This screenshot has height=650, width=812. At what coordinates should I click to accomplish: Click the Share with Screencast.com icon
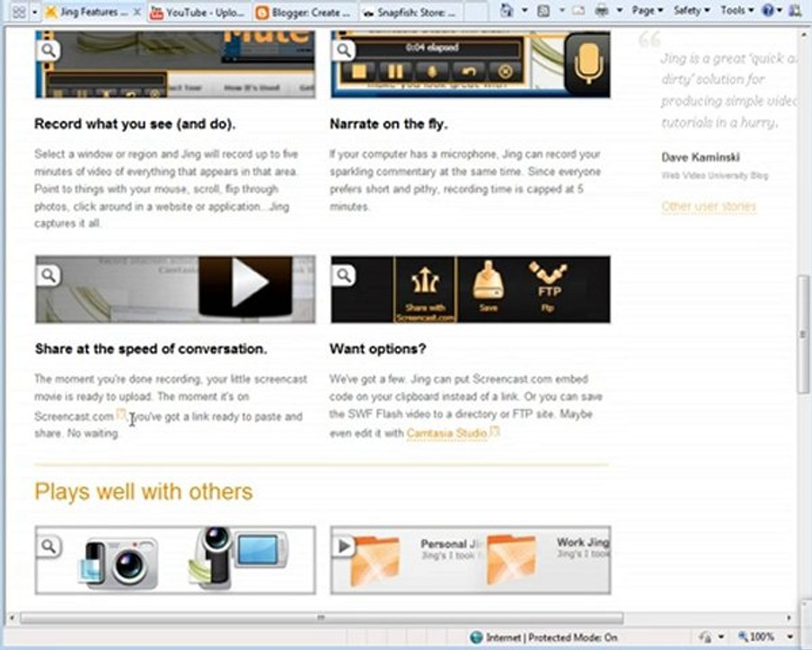click(x=425, y=289)
